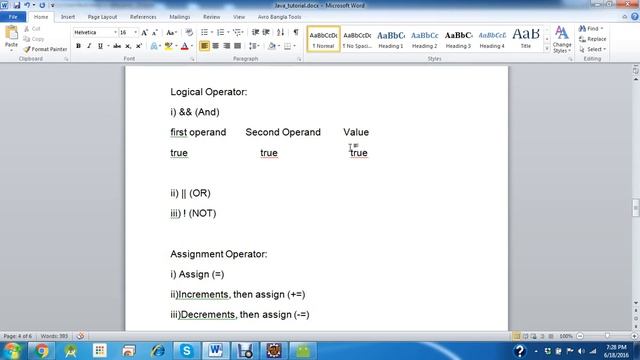The height and width of the screenshot is (360, 640).
Task: Click the proofing errors status icon
Action: pos(80,336)
